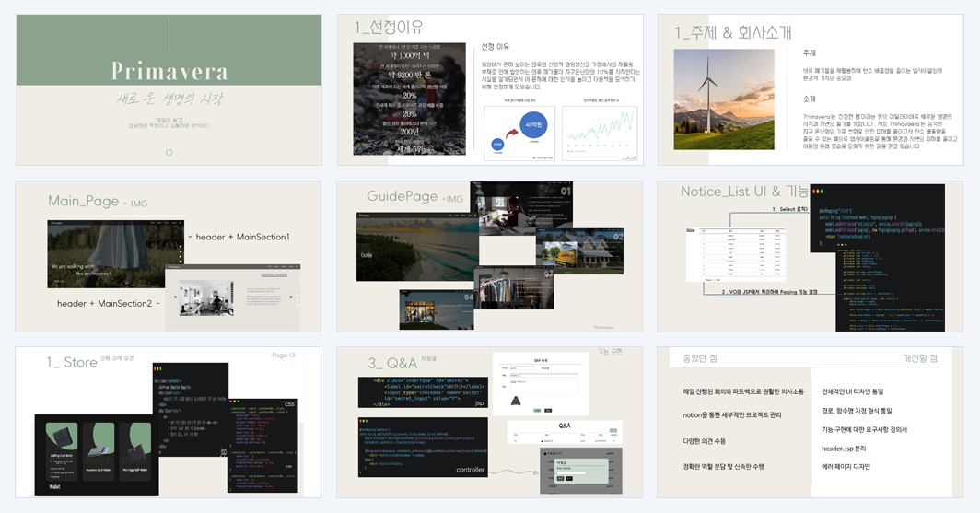Image resolution: width=980 pixels, height=513 pixels.
Task: Click the '약 9200 만 톤' statistic
Action: [x=409, y=75]
